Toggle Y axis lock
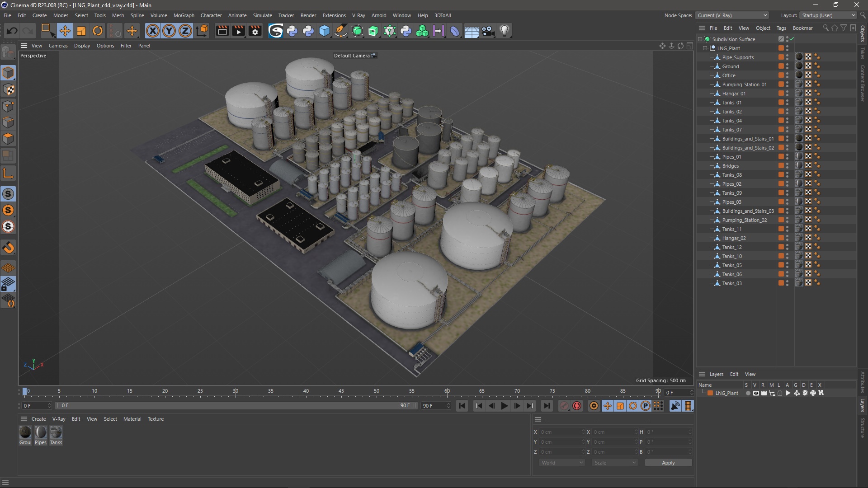This screenshot has width=868, height=488. (x=169, y=31)
